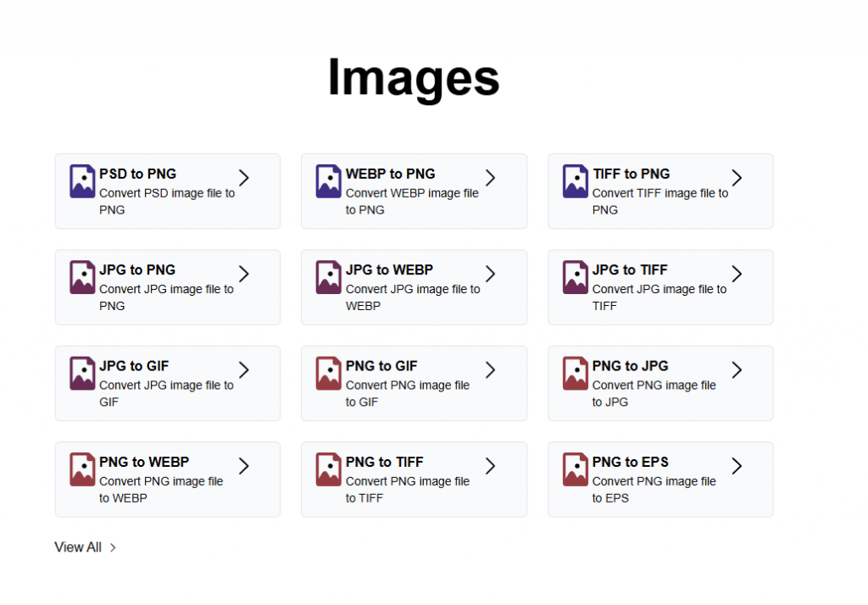
Task: Select the PNG to TIFF title
Action: pyautogui.click(x=384, y=462)
